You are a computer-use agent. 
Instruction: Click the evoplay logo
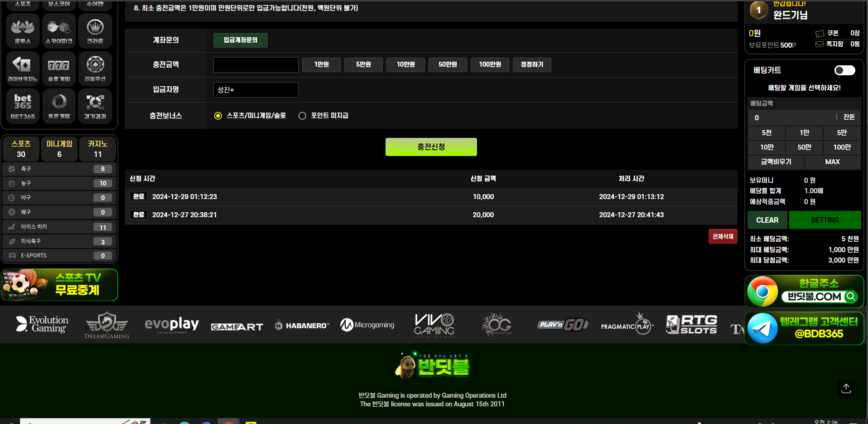[172, 325]
